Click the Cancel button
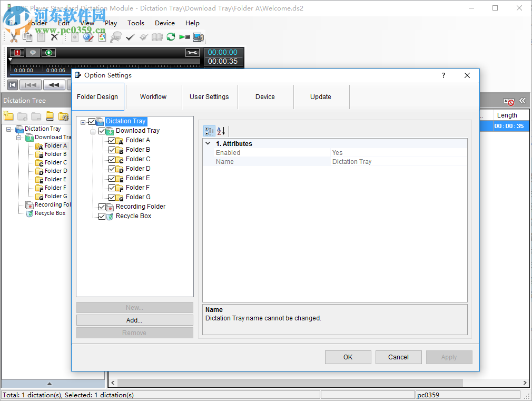Viewport: 532px width, 401px height. point(398,357)
